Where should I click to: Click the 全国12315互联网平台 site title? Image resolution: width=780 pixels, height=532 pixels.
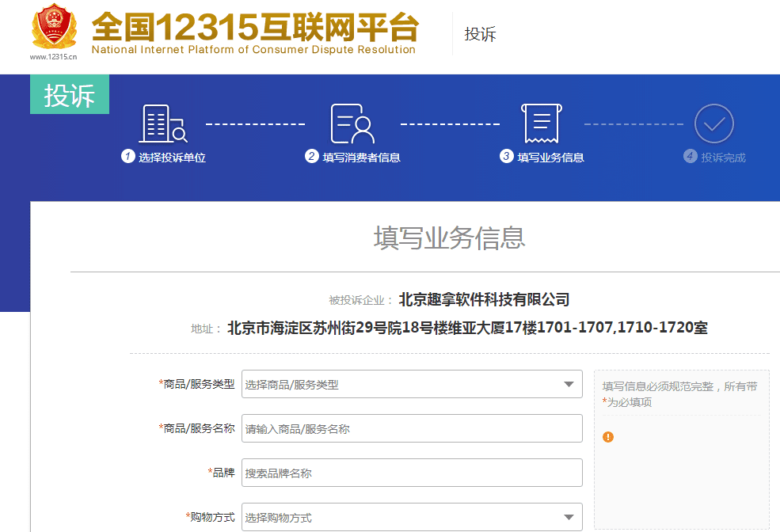point(254,28)
